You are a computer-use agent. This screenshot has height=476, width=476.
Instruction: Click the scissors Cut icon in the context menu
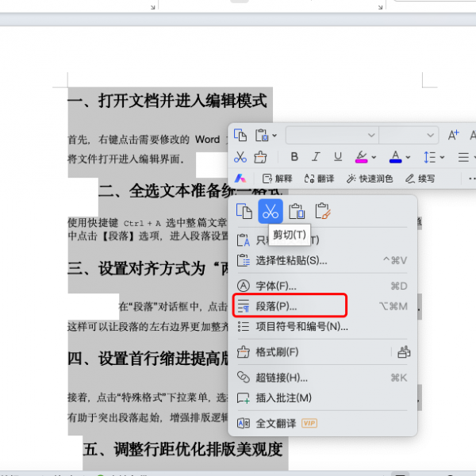(271, 211)
